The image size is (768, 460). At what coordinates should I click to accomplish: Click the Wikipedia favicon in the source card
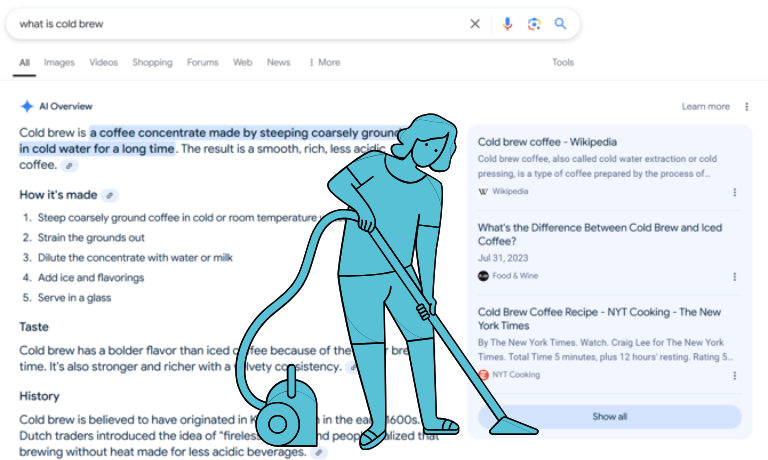pyautogui.click(x=483, y=192)
